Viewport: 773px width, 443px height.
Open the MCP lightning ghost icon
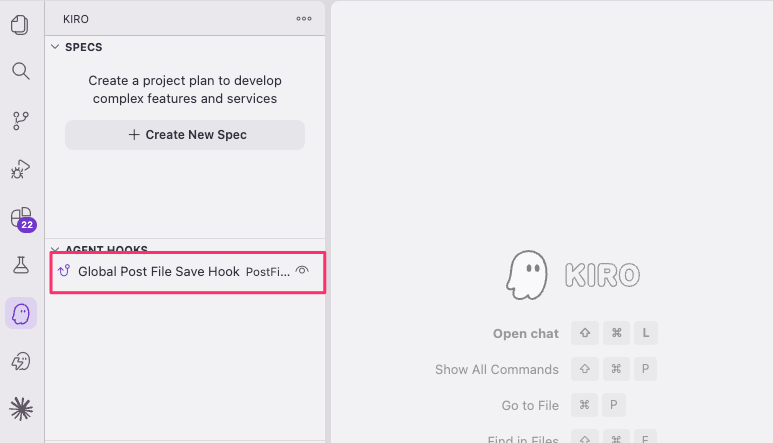point(21,361)
